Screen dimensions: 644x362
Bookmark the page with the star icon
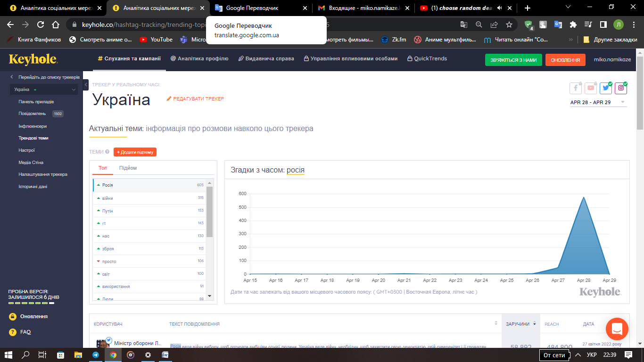509,25
